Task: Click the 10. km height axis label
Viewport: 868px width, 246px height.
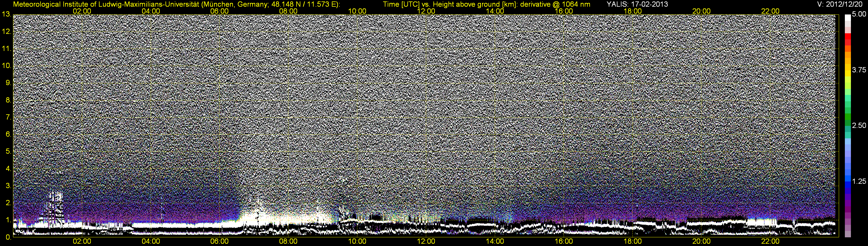Action: tap(6, 66)
